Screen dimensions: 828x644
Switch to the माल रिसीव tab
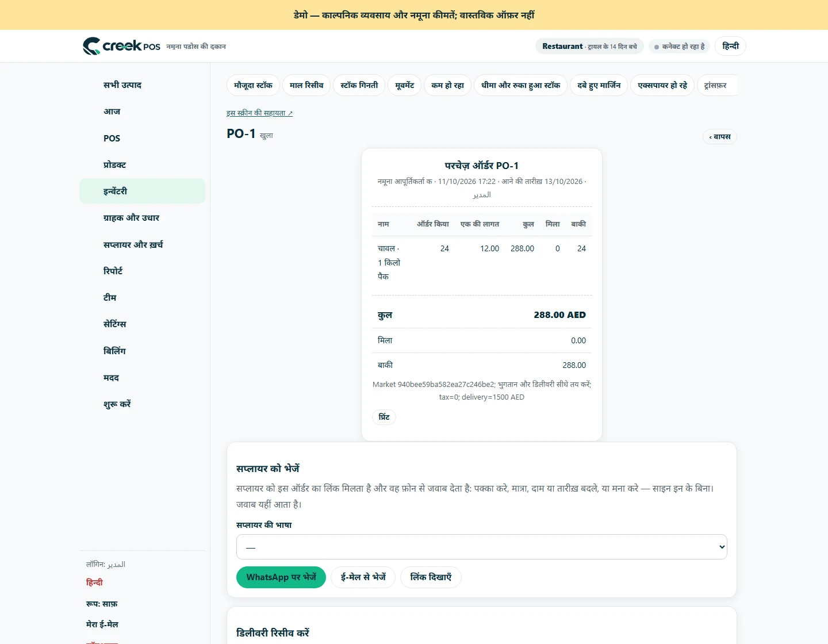[306, 85]
